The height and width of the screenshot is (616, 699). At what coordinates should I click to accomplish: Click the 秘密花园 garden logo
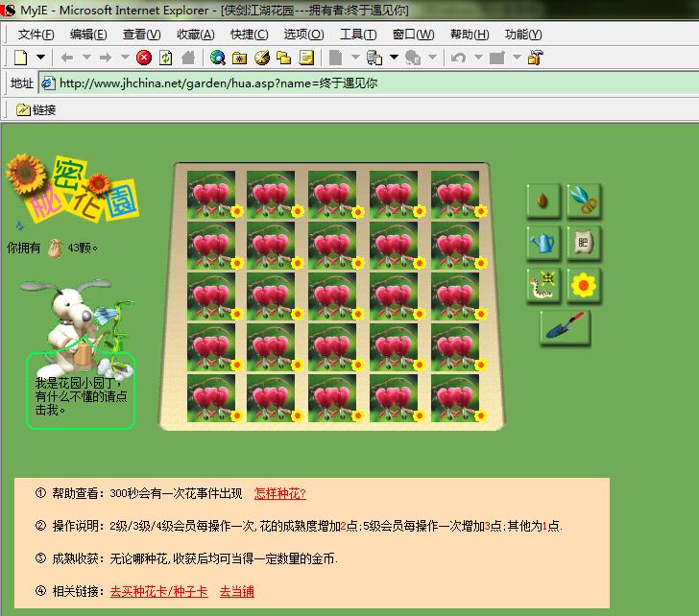(x=72, y=189)
